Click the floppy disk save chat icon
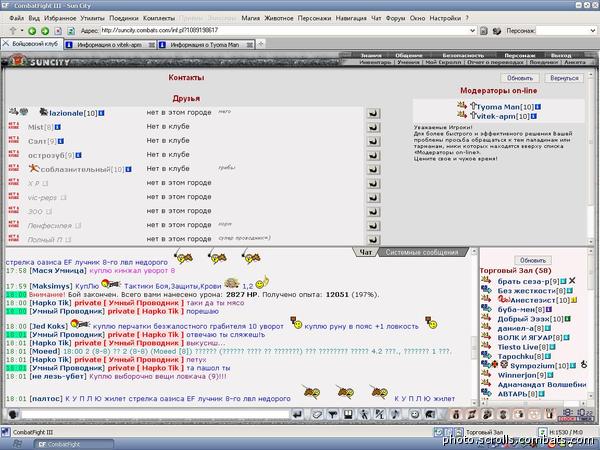 (x=348, y=414)
